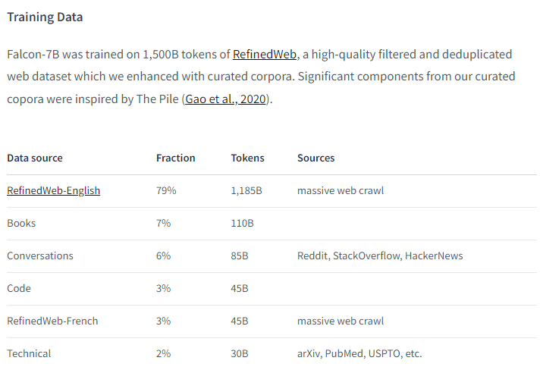Click the 79% fraction cell
This screenshot has width=543, height=392.
tap(166, 190)
